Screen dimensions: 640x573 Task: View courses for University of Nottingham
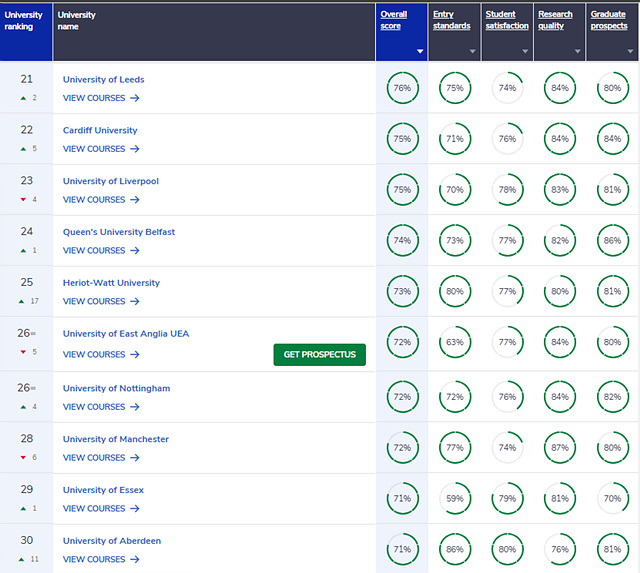(101, 407)
